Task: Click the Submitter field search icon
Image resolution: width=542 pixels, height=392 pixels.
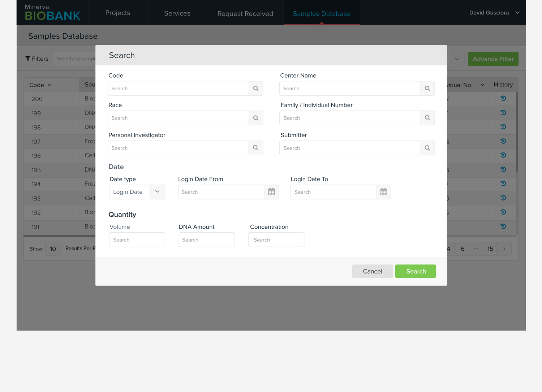Action: 427,148
